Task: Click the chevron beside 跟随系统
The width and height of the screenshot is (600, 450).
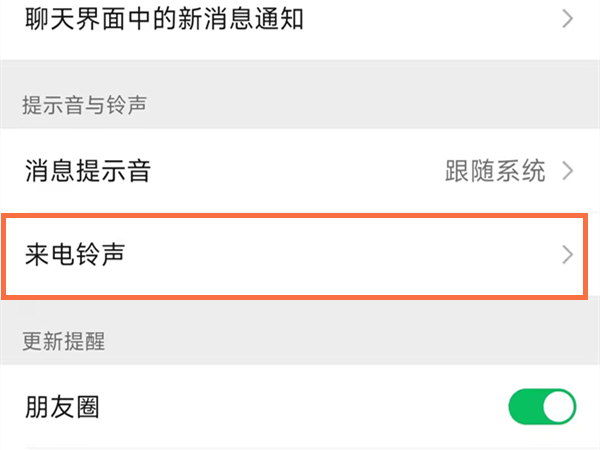Action: tap(567, 170)
